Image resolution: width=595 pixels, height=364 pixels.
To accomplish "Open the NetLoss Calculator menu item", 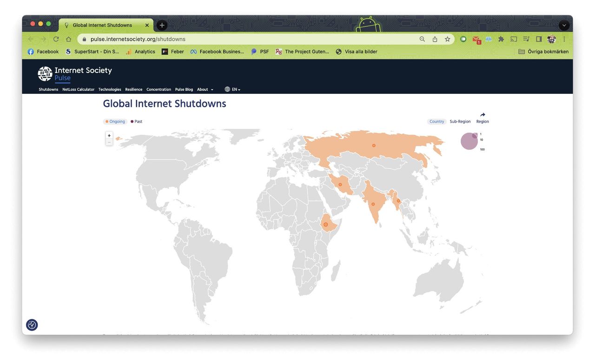I will tap(78, 89).
